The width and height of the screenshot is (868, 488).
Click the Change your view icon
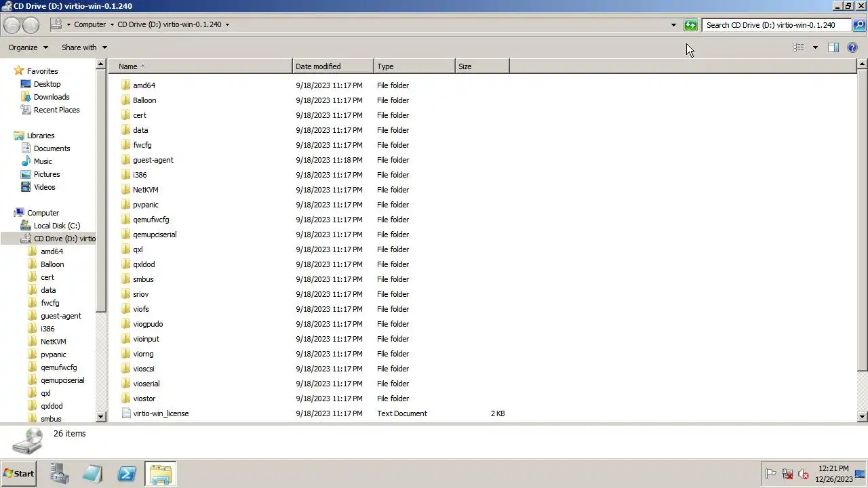coord(799,47)
